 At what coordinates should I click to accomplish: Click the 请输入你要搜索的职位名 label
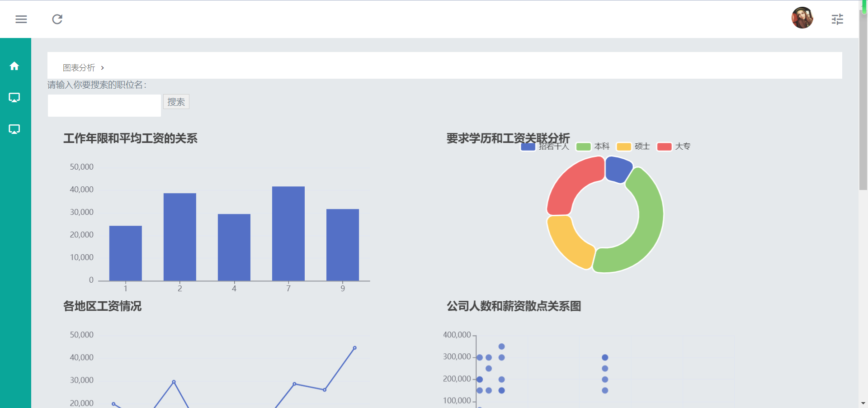click(x=97, y=85)
